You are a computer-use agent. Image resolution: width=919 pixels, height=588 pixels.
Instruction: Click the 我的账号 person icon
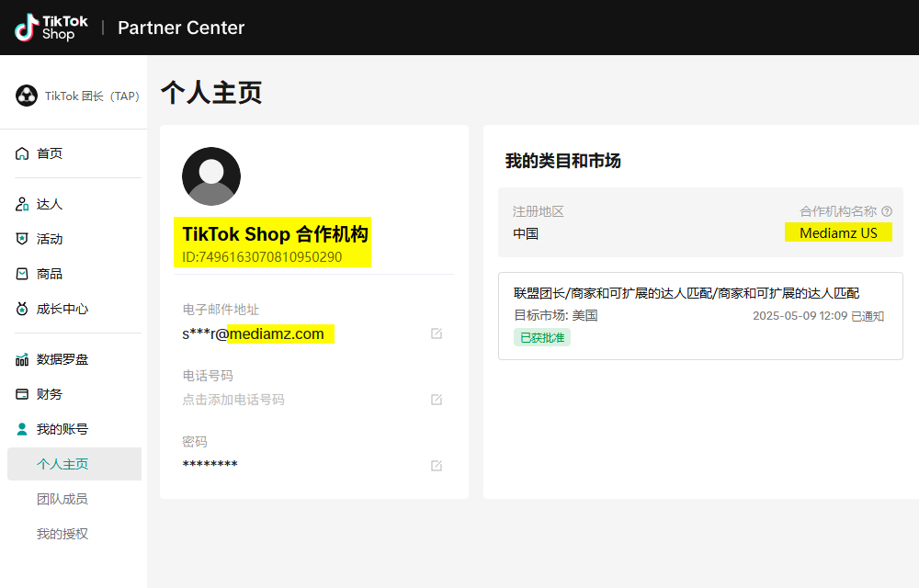[x=22, y=429]
